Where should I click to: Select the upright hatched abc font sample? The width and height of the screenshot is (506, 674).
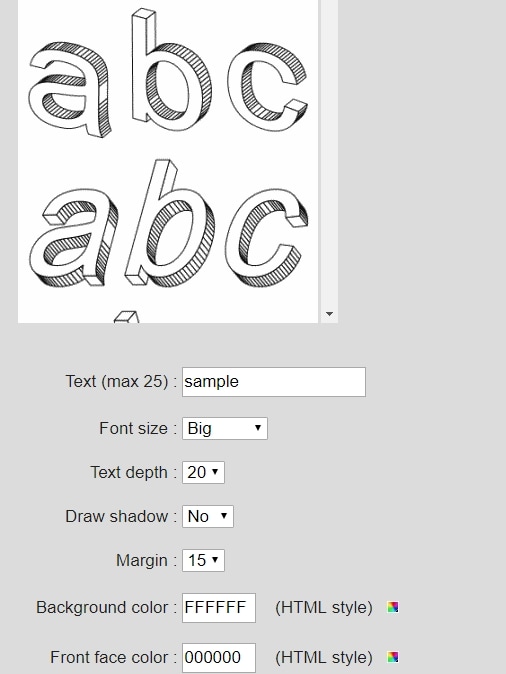click(x=168, y=72)
